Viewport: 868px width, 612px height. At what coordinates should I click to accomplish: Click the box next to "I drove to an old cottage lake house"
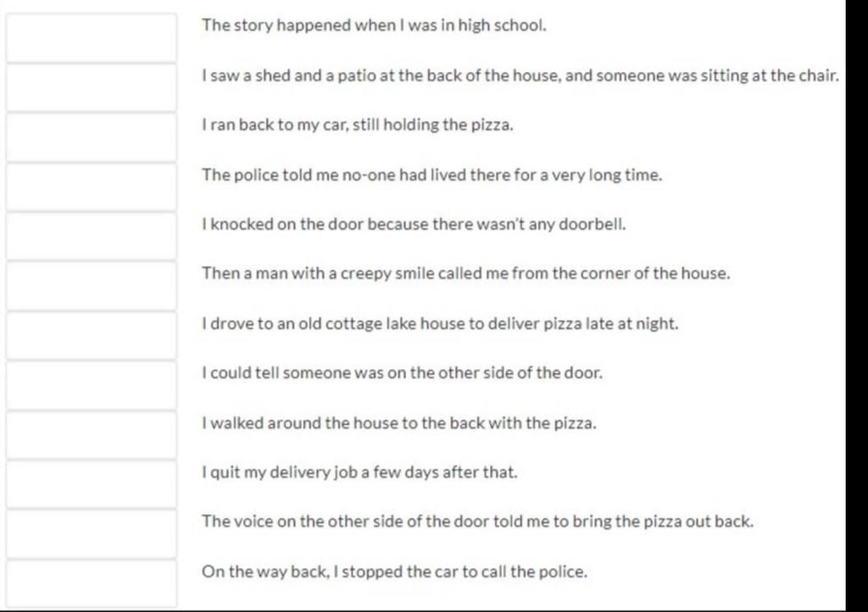[92, 336]
